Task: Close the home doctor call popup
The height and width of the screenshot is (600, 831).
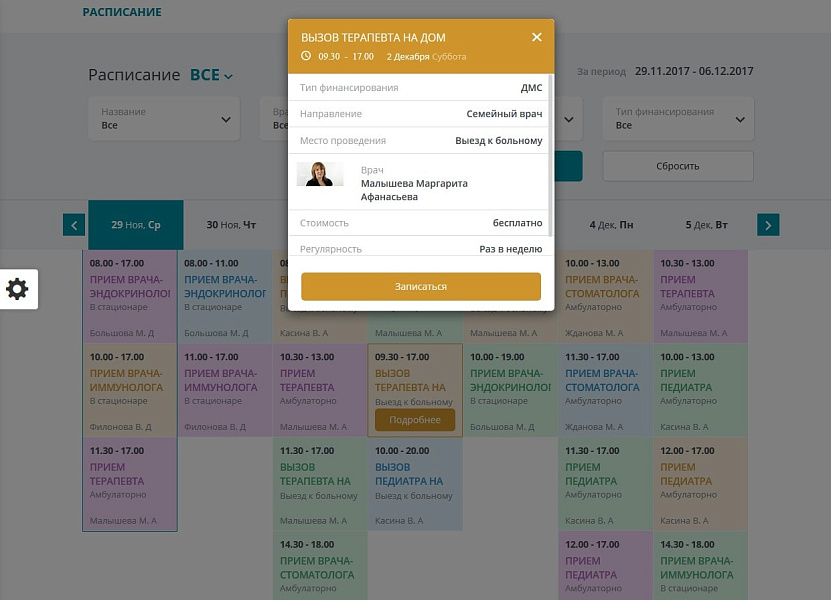Action: [x=536, y=37]
